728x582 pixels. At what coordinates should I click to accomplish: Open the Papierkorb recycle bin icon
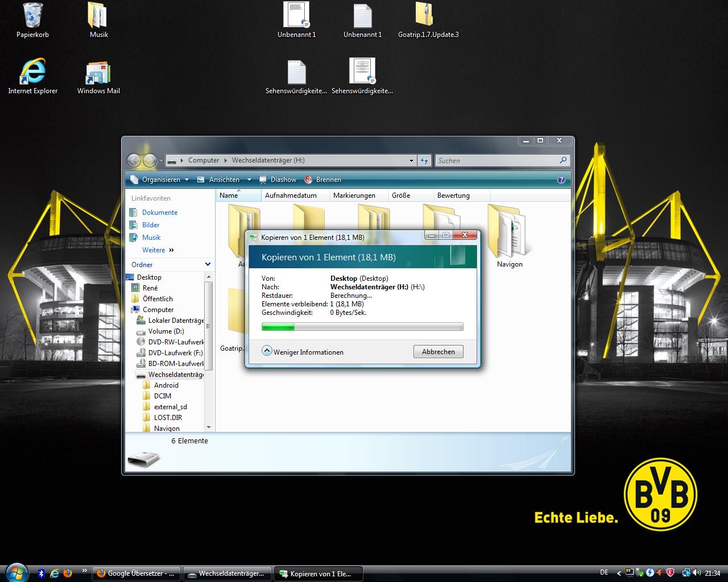[x=32, y=20]
